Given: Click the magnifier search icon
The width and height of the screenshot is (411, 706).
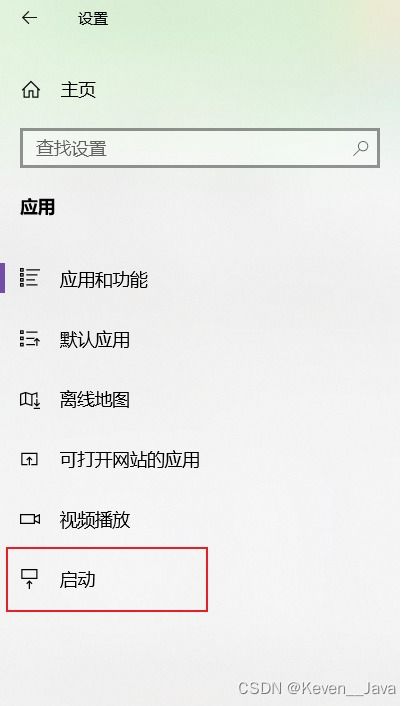Looking at the screenshot, I should click(361, 148).
